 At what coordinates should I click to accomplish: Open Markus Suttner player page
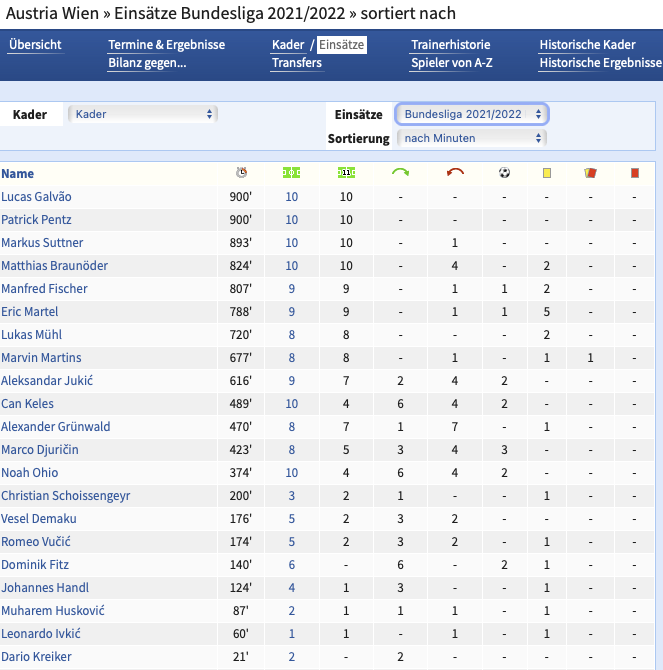(42, 243)
